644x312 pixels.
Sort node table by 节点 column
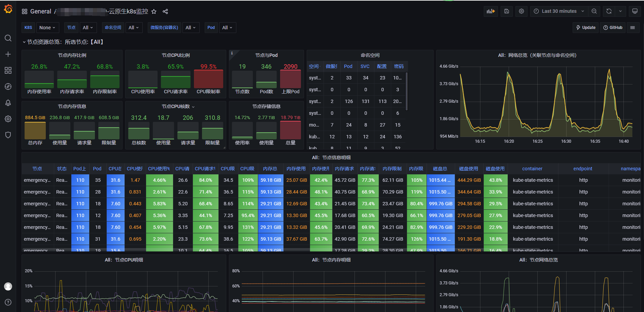tap(37, 169)
